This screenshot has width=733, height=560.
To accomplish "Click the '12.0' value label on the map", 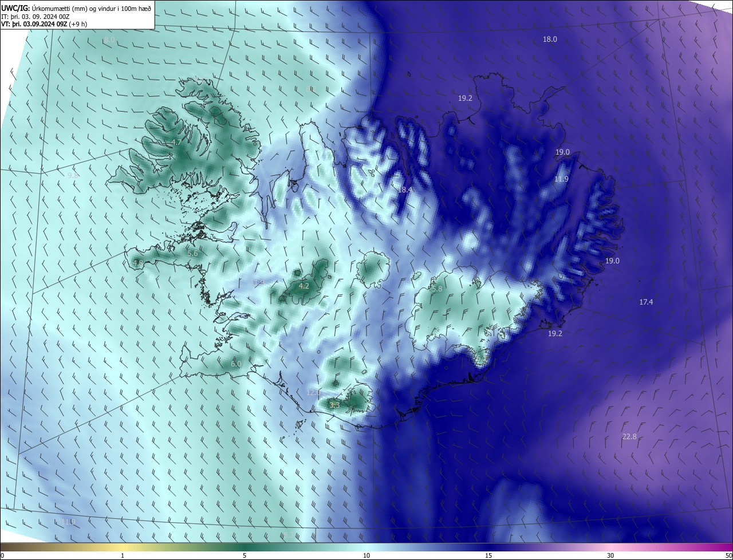I will pos(313,393).
